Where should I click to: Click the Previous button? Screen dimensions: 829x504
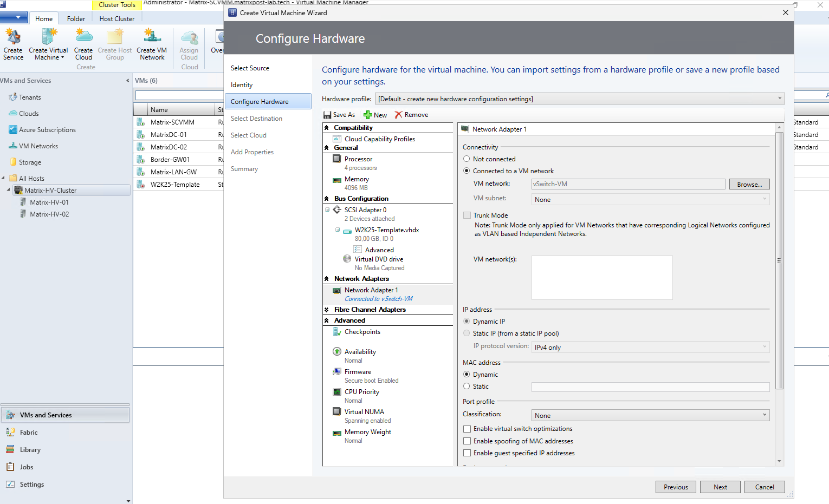click(676, 487)
